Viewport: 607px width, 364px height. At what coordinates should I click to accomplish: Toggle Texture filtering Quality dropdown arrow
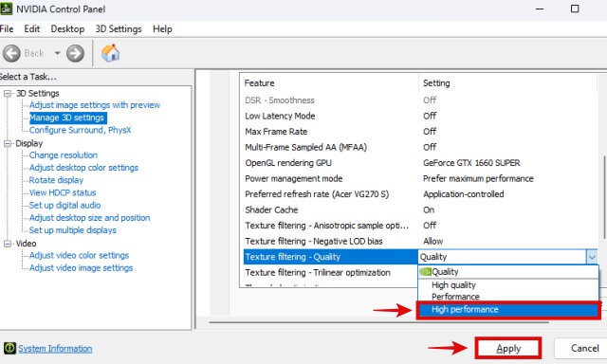tap(592, 257)
